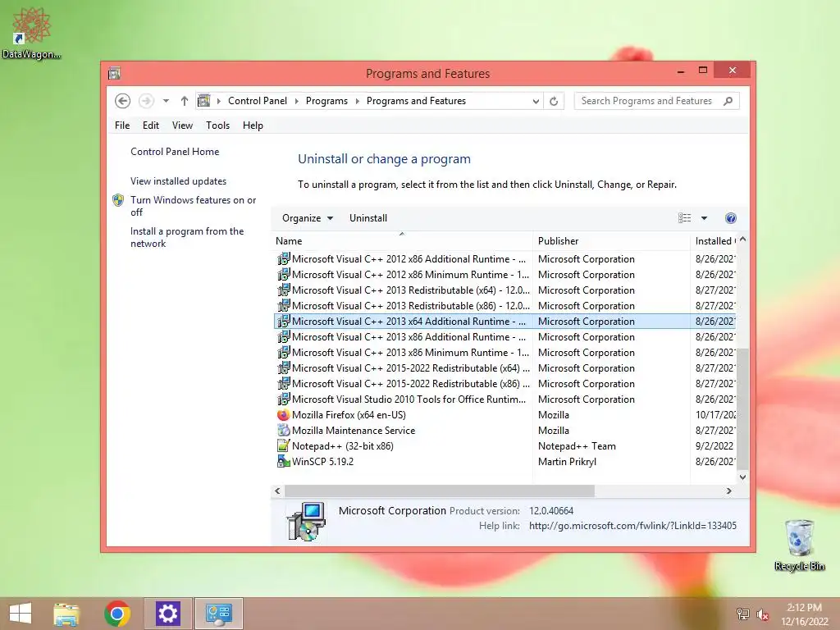Open File Explorer from taskbar

(x=66, y=614)
